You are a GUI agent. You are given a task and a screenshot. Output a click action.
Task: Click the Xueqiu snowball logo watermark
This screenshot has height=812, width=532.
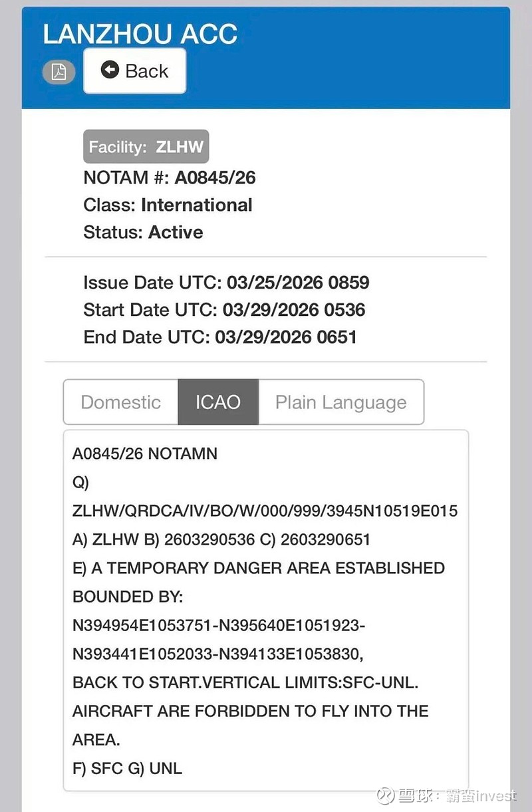pyautogui.click(x=384, y=795)
